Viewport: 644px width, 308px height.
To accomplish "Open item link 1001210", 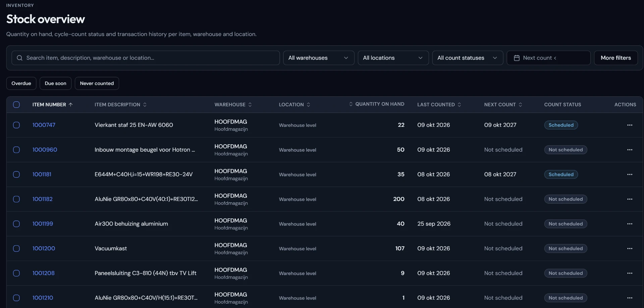I will [43, 298].
